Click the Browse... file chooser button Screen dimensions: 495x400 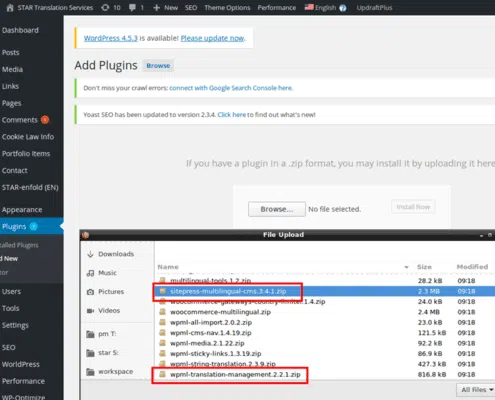tap(277, 209)
